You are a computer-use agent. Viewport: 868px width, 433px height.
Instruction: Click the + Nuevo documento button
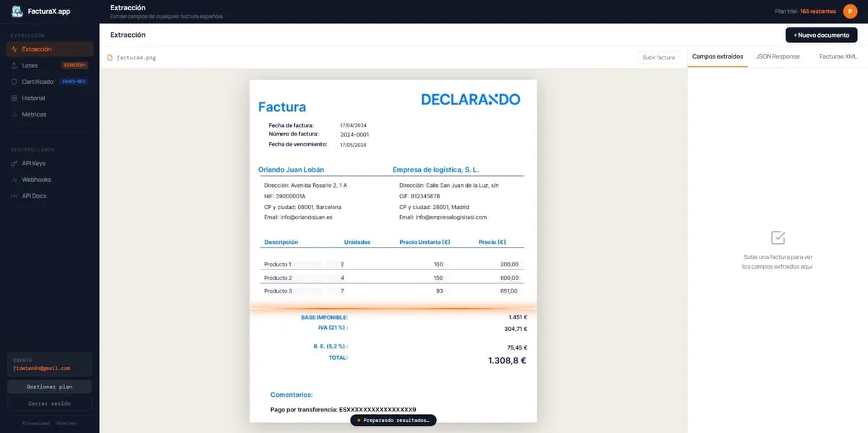coord(821,35)
